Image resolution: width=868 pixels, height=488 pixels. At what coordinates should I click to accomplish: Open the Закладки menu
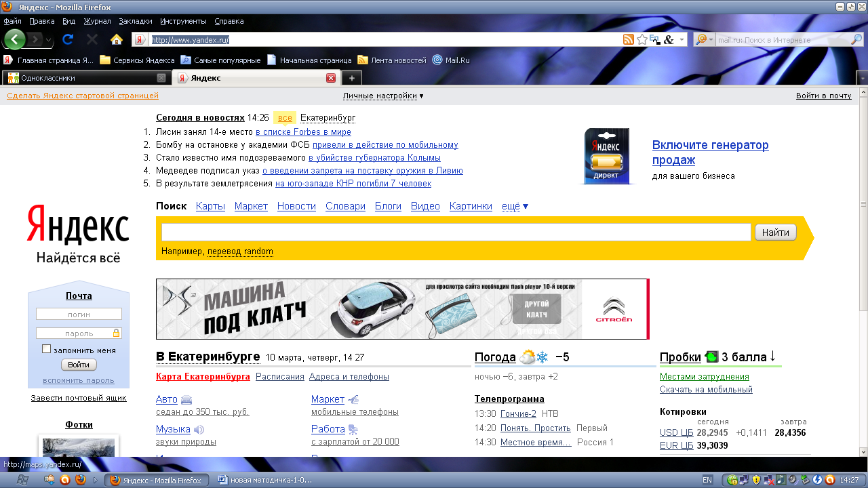pyautogui.click(x=136, y=21)
